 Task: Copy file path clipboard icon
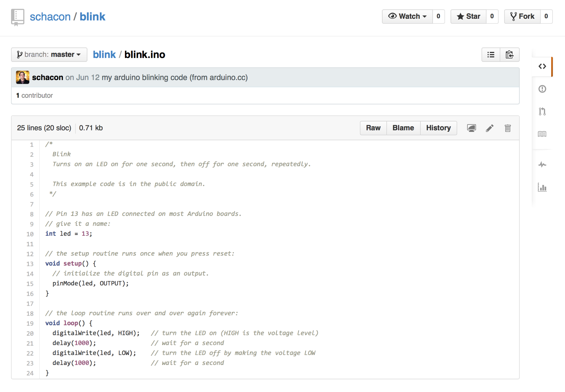coord(510,55)
